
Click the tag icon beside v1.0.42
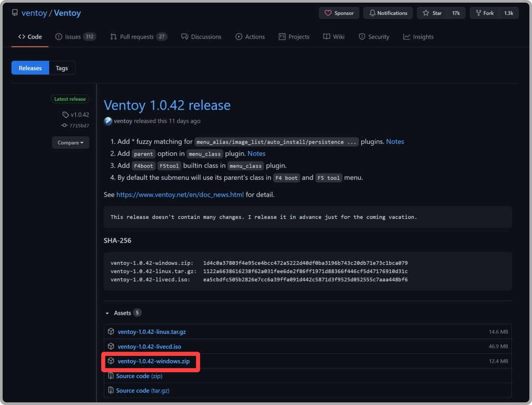tap(66, 115)
